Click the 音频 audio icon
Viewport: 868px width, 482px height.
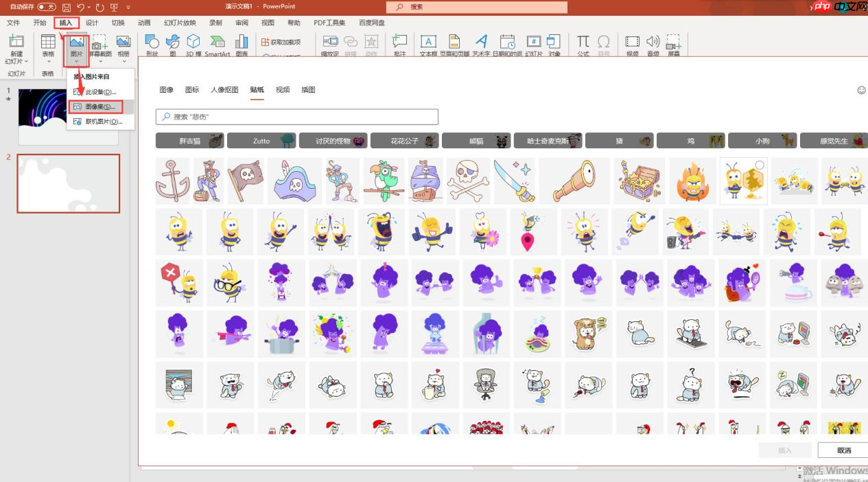click(653, 41)
